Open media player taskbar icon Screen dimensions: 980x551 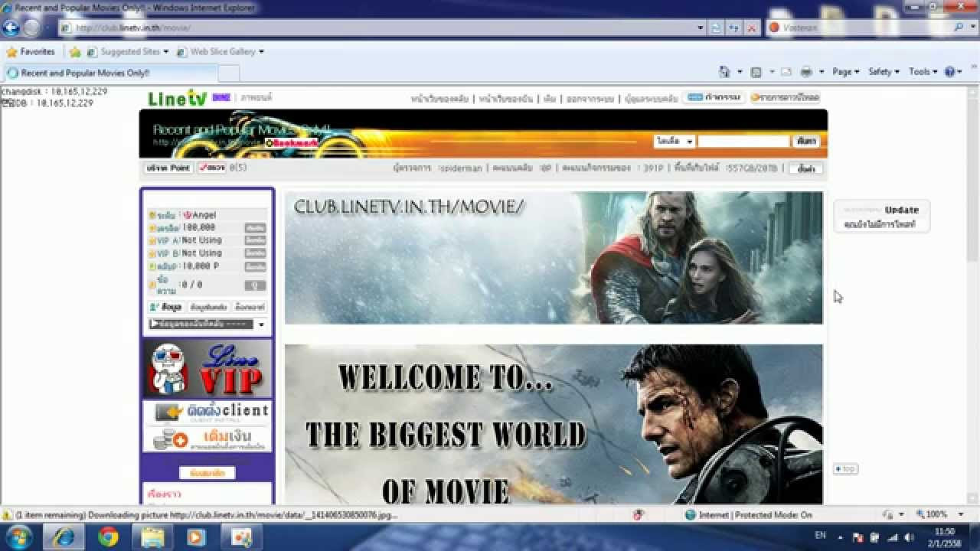click(x=196, y=537)
